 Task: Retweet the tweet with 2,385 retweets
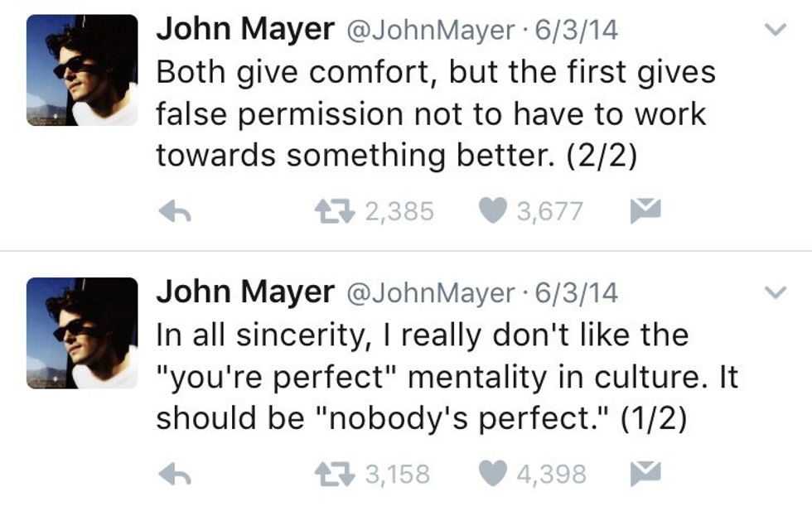click(x=333, y=212)
